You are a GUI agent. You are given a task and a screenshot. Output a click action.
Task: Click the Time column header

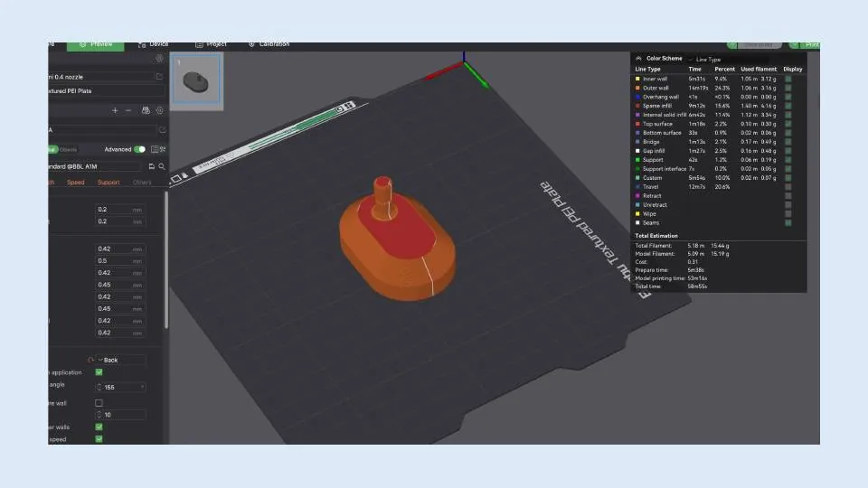coord(694,70)
